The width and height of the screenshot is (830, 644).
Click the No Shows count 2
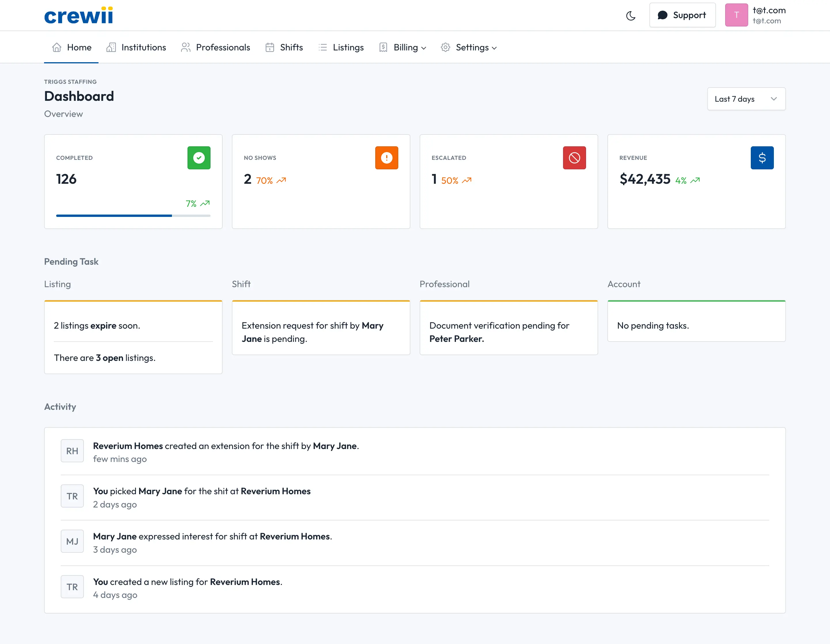point(247,179)
